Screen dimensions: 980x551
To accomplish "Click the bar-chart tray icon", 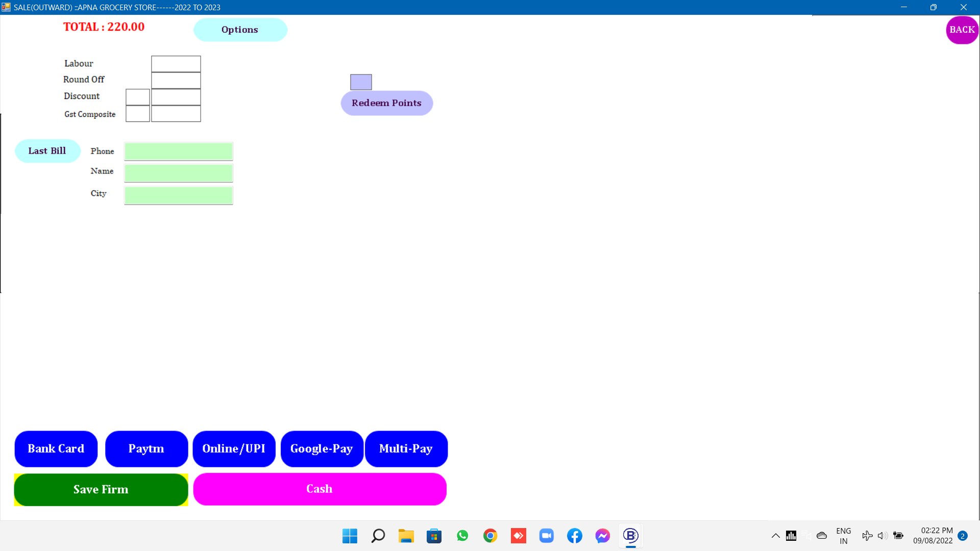I will click(791, 536).
